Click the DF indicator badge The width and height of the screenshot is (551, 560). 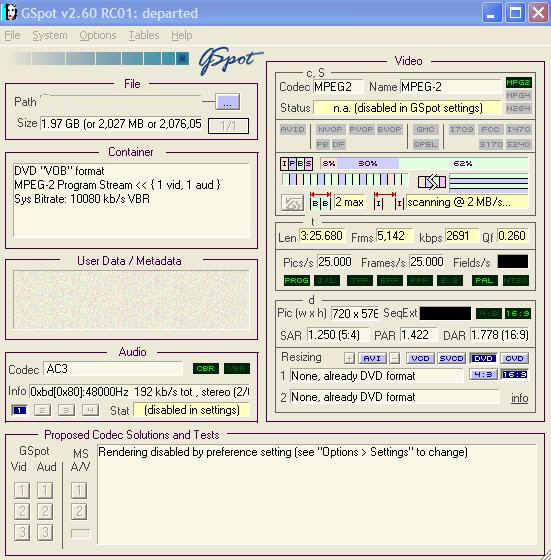coord(338,144)
